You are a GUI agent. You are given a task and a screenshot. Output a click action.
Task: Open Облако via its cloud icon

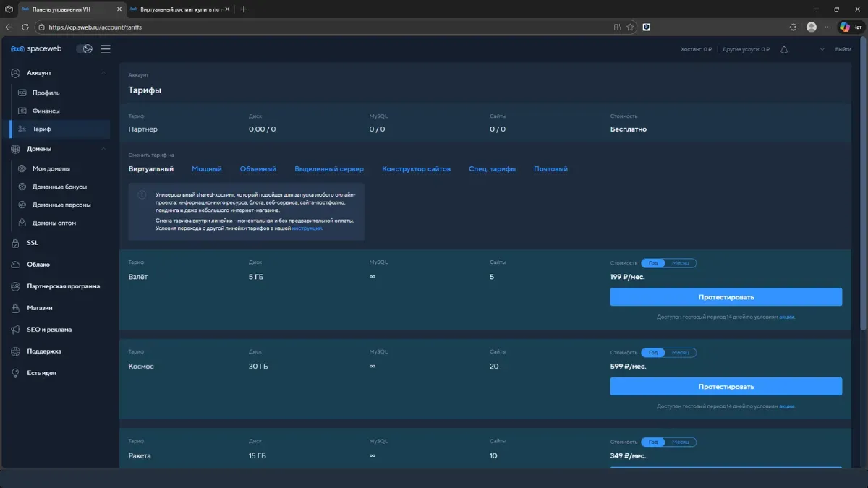[15, 265]
